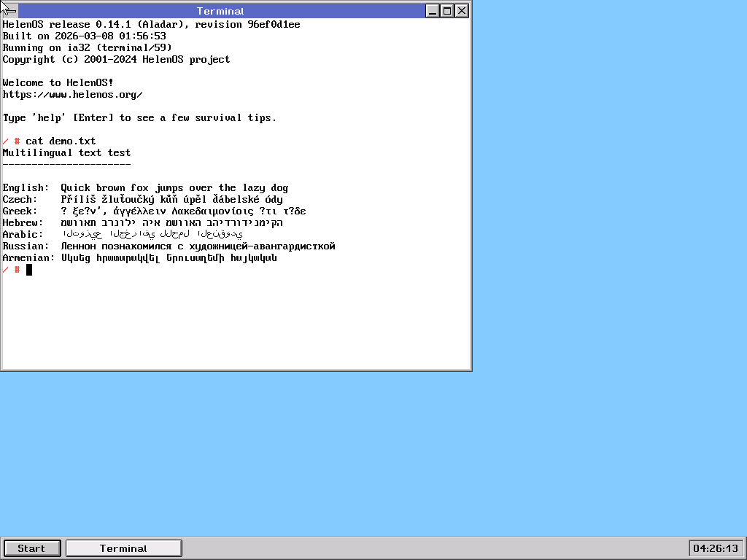Image resolution: width=747 pixels, height=560 pixels.
Task: Click the Greek sample text line
Action: pyautogui.click(x=183, y=211)
